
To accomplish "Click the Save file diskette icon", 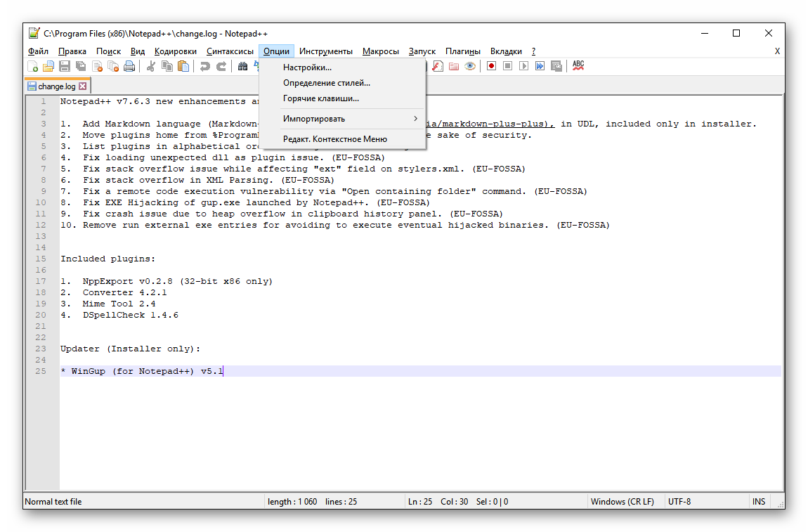I will 65,66.
